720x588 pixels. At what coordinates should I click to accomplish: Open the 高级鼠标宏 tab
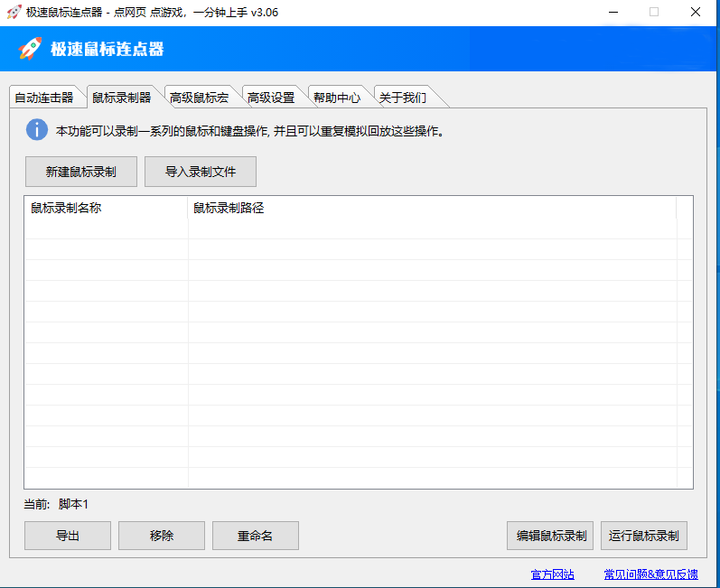(199, 98)
